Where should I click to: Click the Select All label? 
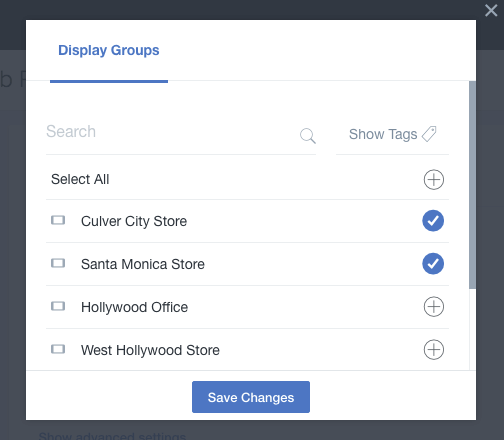pos(80,179)
